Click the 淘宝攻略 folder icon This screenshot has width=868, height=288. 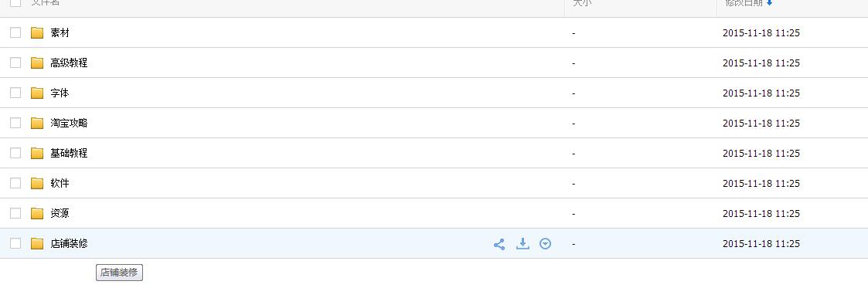pos(37,123)
